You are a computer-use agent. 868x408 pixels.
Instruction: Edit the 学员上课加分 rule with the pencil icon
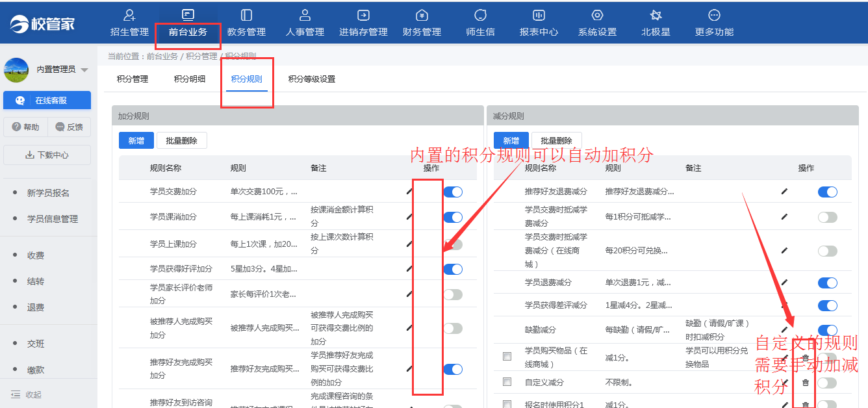[409, 244]
